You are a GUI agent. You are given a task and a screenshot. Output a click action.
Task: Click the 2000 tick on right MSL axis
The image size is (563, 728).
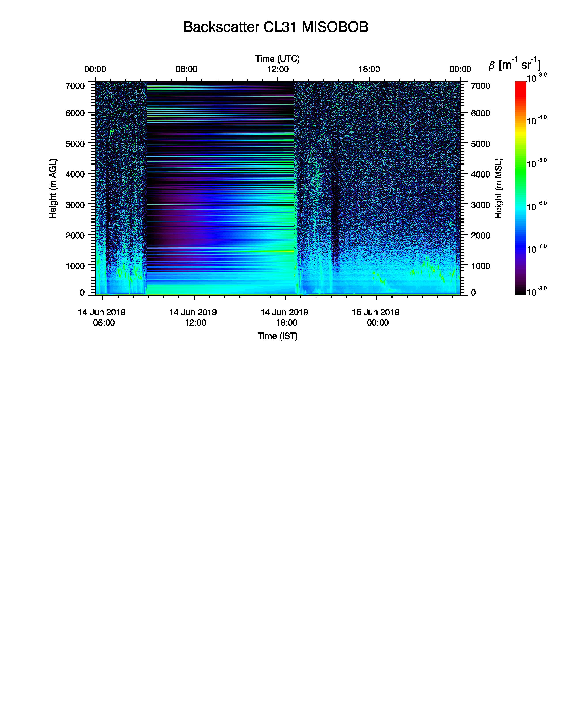click(481, 235)
